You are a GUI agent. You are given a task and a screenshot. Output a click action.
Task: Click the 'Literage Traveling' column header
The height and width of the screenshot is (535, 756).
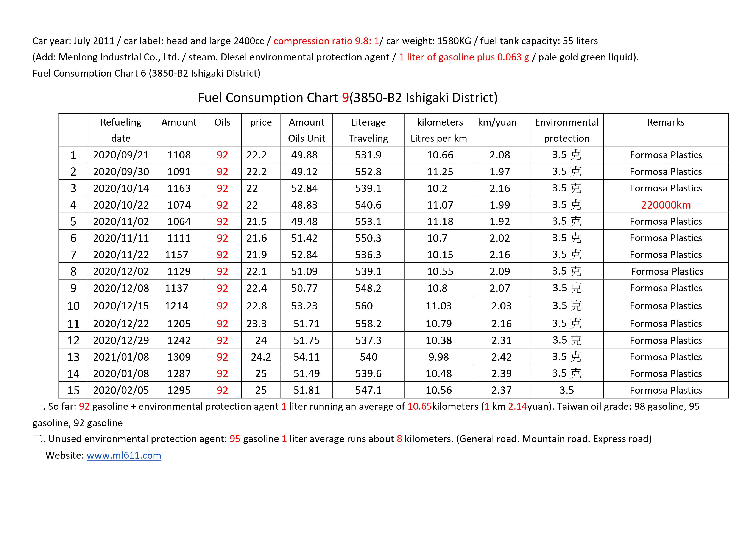coord(368,130)
